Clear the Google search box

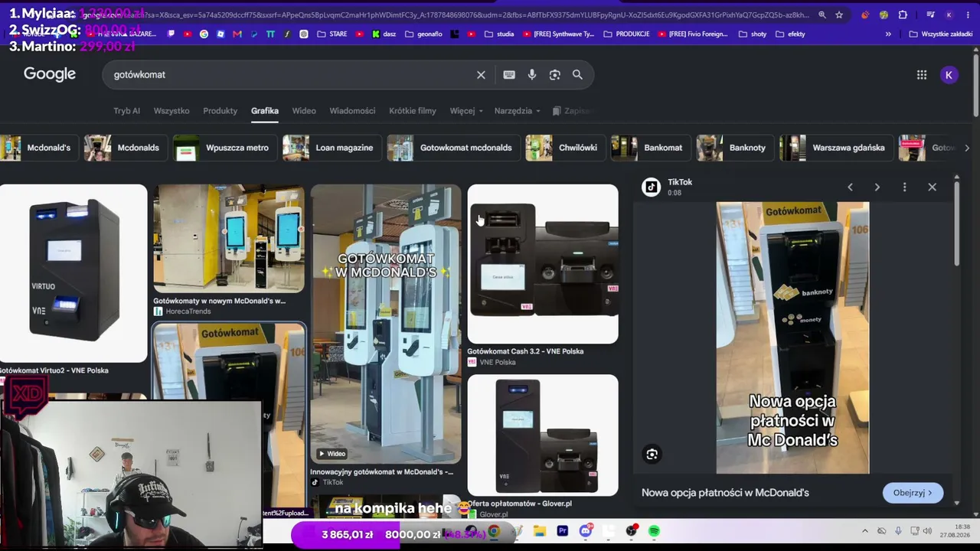tap(481, 74)
